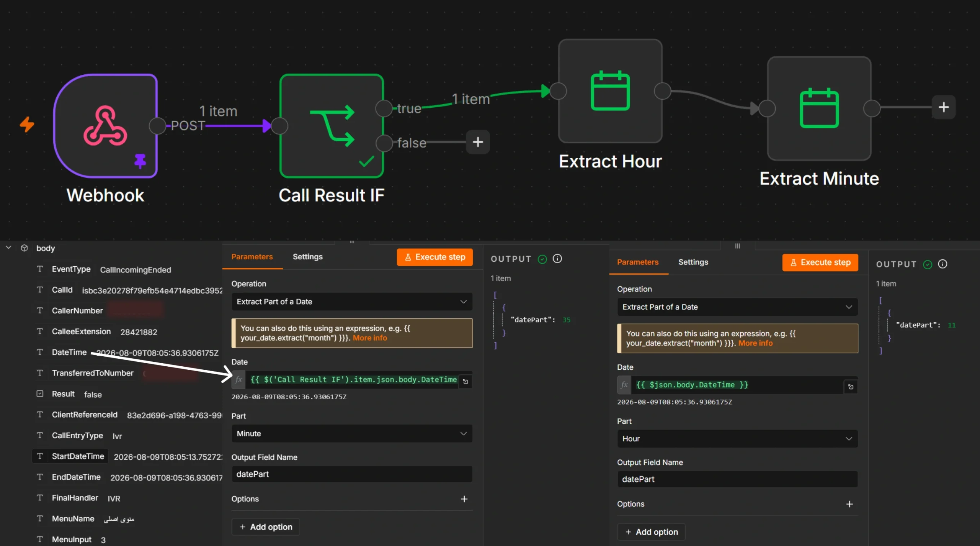Click the orange trigger lightning bolt icon
The height and width of the screenshot is (546, 980).
[27, 125]
